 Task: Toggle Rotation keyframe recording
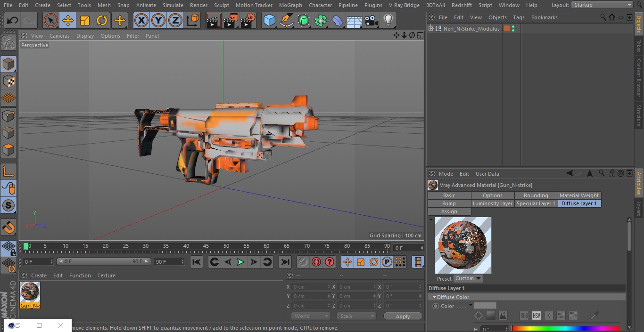[374, 262]
